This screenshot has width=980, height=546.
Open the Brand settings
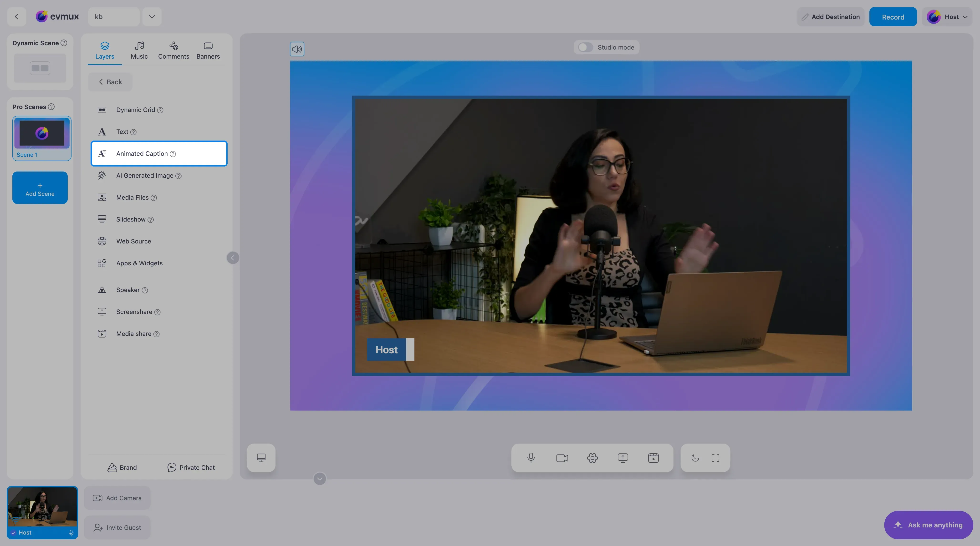122,468
